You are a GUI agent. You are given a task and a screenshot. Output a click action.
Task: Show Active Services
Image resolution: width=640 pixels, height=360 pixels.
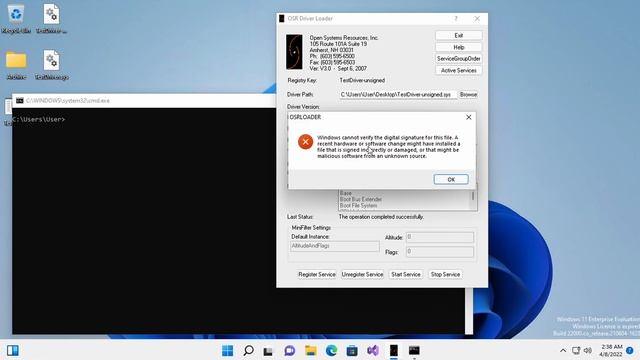pyautogui.click(x=458, y=71)
